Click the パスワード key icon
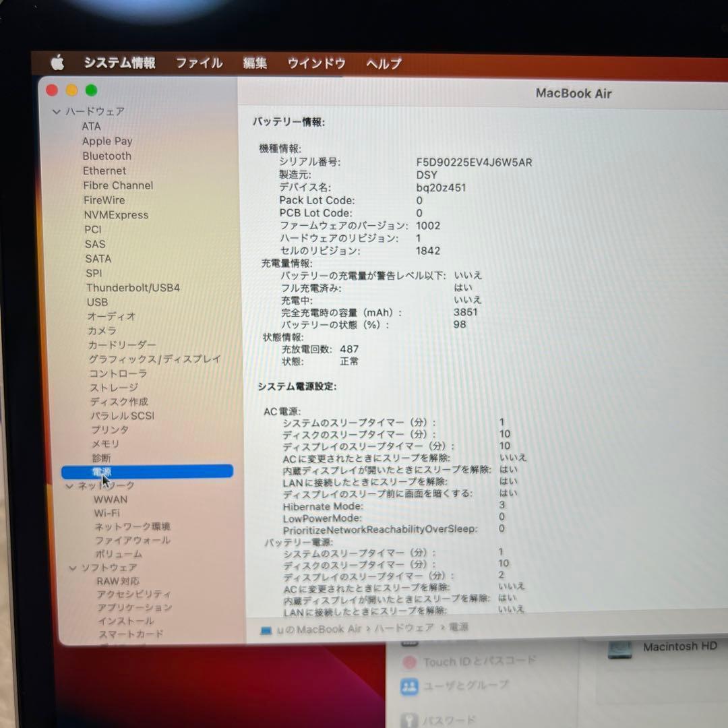728x728 pixels. coord(411,720)
